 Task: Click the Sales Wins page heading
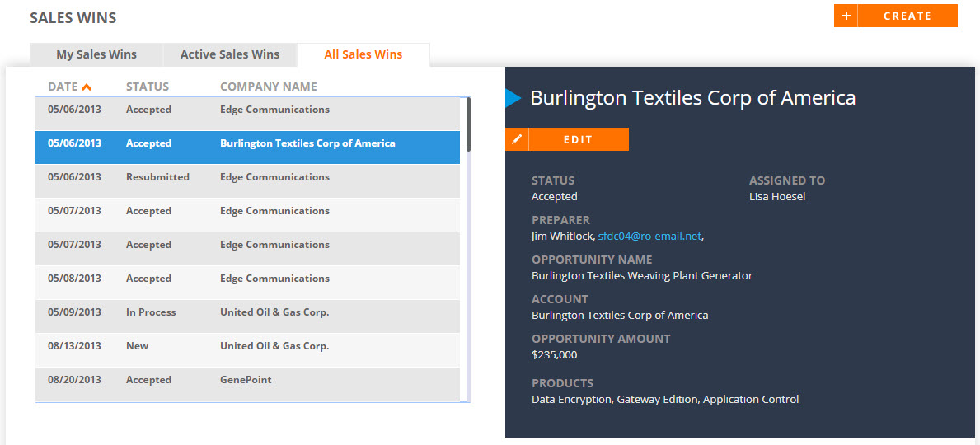click(73, 18)
